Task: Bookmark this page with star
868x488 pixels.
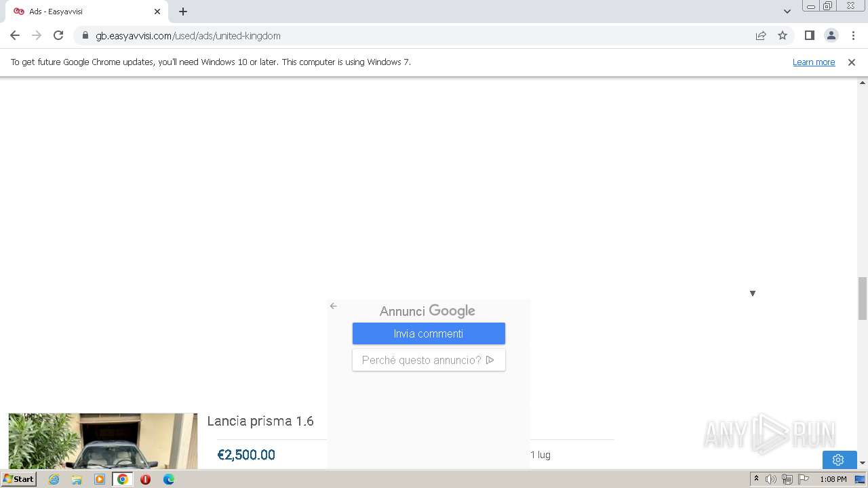Action: (783, 35)
